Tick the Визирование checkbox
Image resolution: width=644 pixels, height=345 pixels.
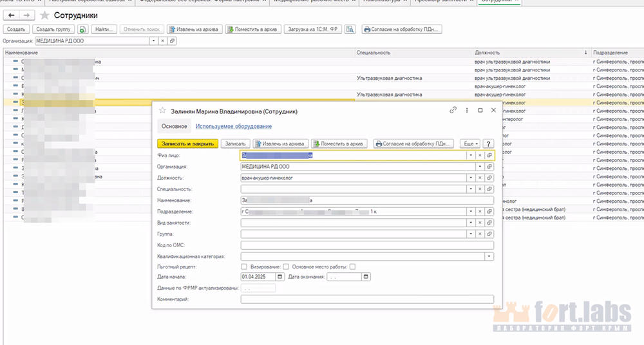(x=285, y=266)
